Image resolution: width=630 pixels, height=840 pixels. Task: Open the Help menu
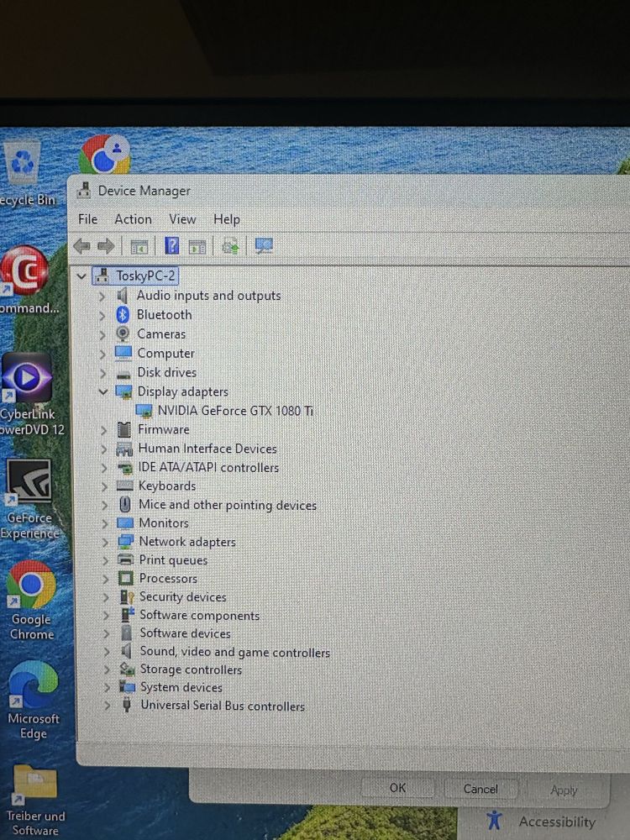pos(227,219)
